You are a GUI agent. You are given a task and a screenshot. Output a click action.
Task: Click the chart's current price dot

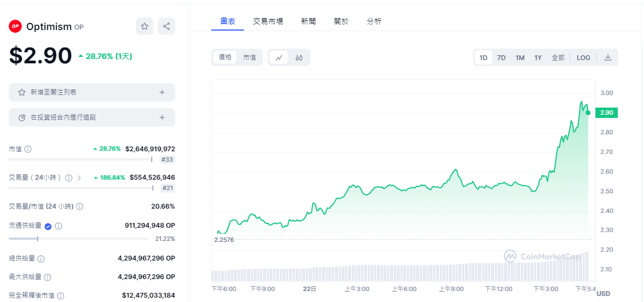coord(588,112)
